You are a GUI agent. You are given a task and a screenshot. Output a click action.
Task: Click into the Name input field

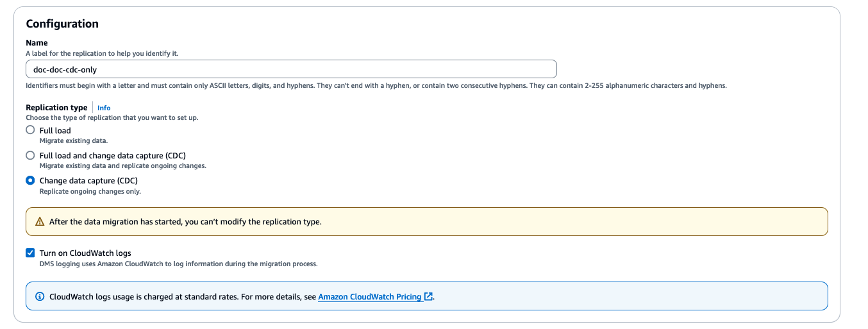coord(291,69)
